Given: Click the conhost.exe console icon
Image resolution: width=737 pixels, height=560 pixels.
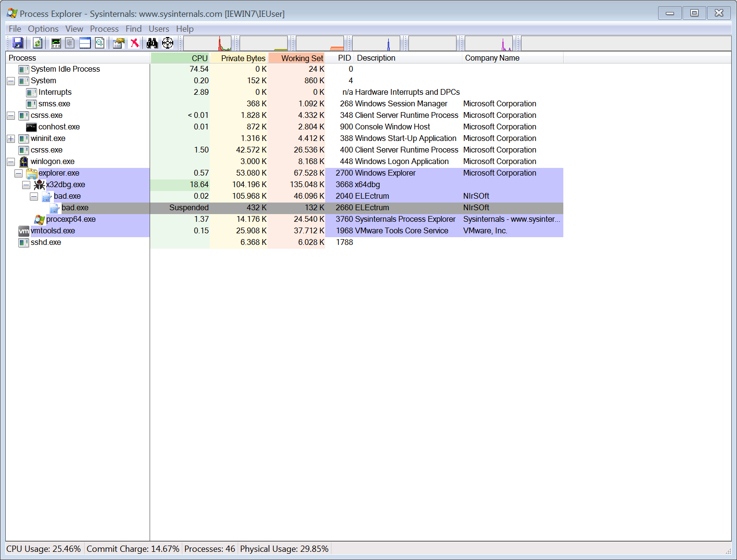Looking at the screenshot, I should pyautogui.click(x=31, y=127).
